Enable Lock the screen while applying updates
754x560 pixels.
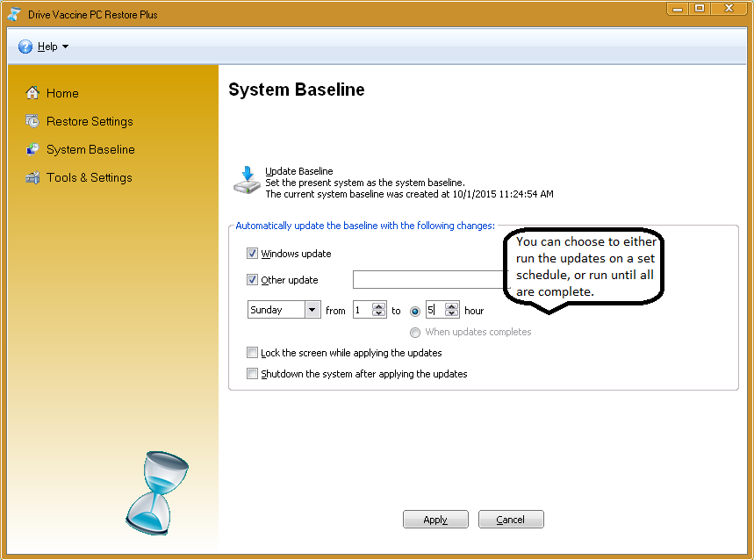pyautogui.click(x=252, y=353)
